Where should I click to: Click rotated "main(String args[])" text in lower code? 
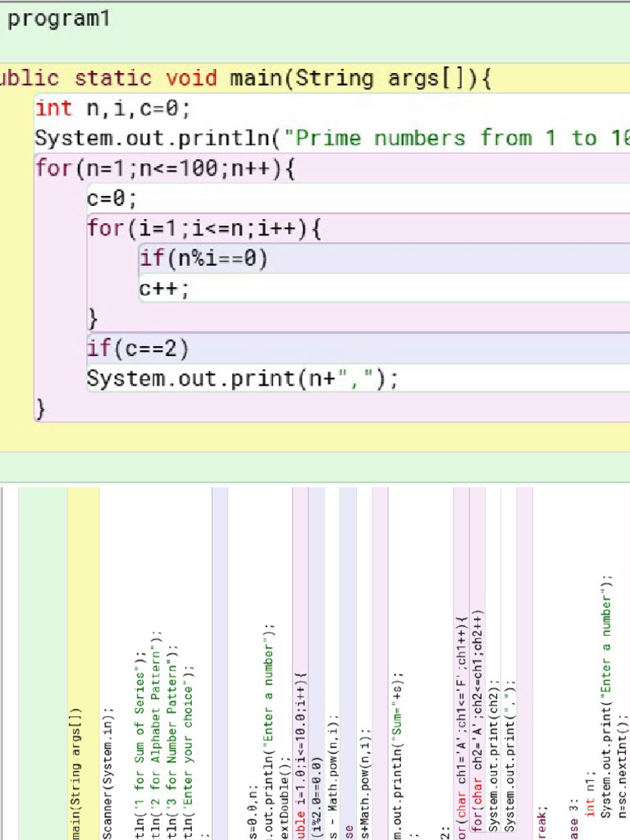pyautogui.click(x=75, y=773)
